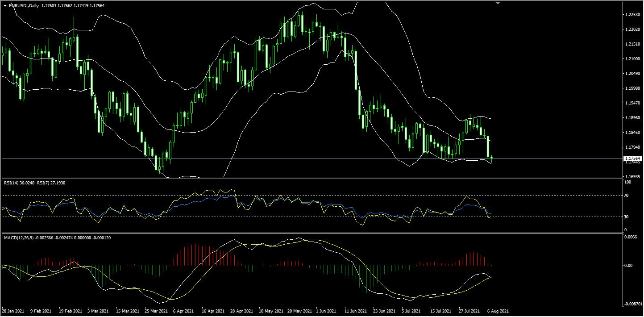Click the divider between price chart and RSI
The image size is (644, 317).
[312, 179]
